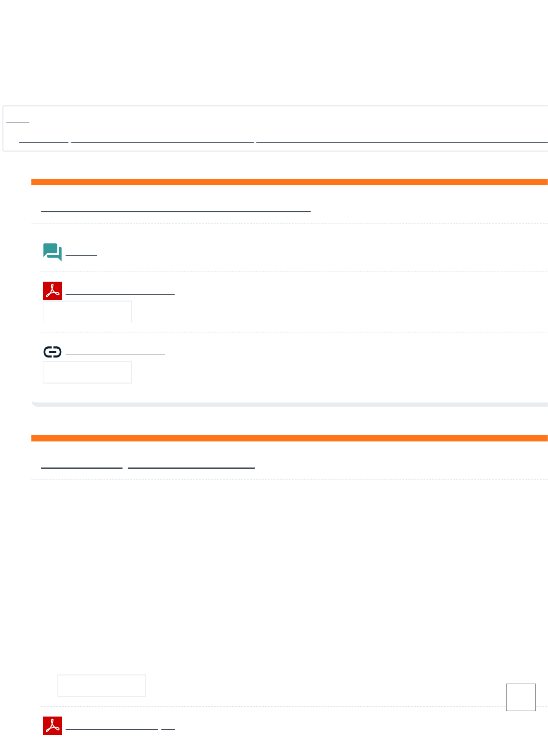This screenshot has width=548, height=756.
Task: Click the red PDF icon in second section
Action: click(x=53, y=726)
